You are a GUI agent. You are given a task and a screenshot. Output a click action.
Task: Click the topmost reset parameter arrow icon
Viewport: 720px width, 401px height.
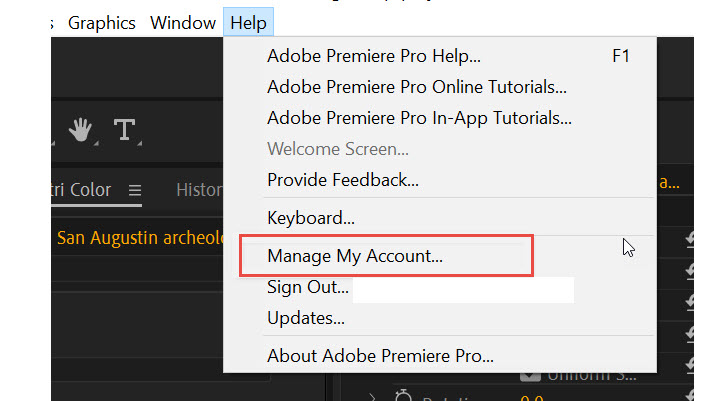coord(689,238)
